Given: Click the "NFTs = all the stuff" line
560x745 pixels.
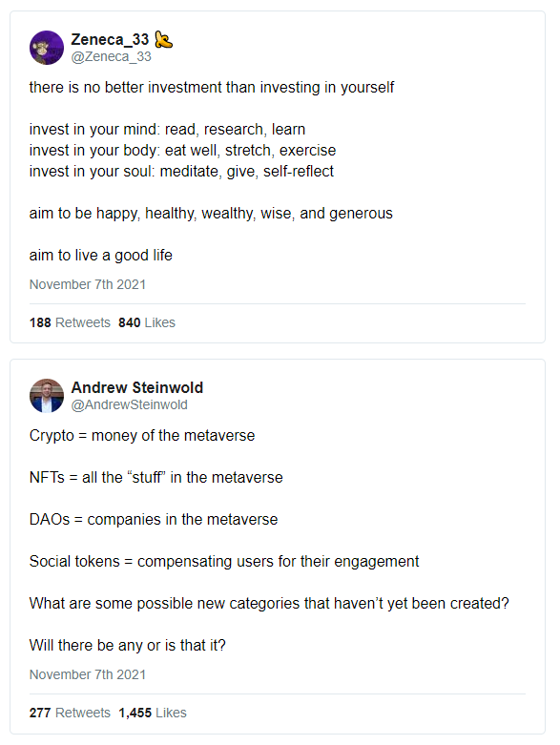Looking at the screenshot, I should (156, 478).
